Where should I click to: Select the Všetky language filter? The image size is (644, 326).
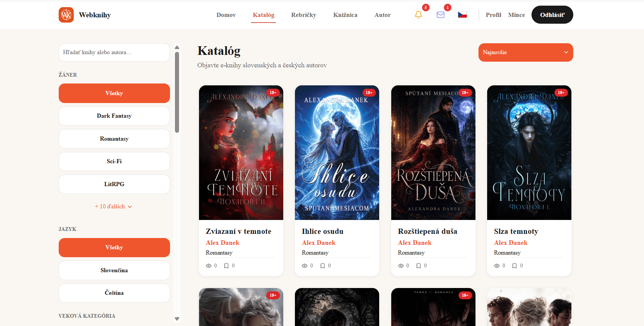114,247
